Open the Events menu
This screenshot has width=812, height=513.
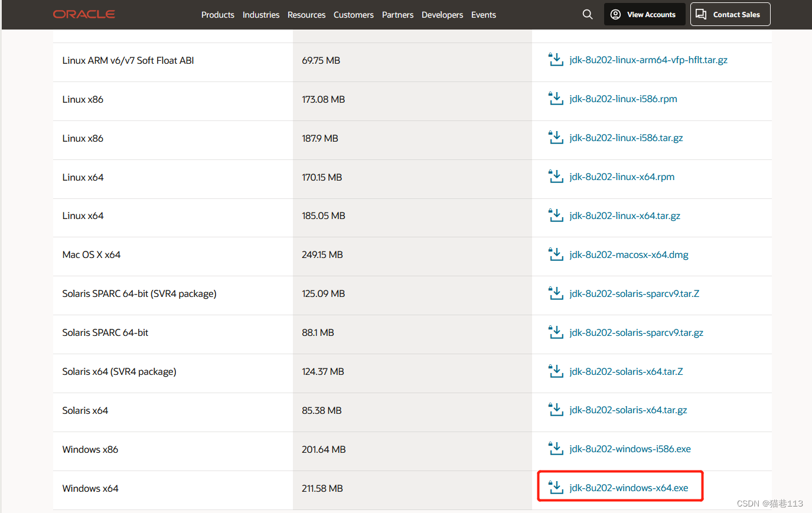click(x=484, y=15)
